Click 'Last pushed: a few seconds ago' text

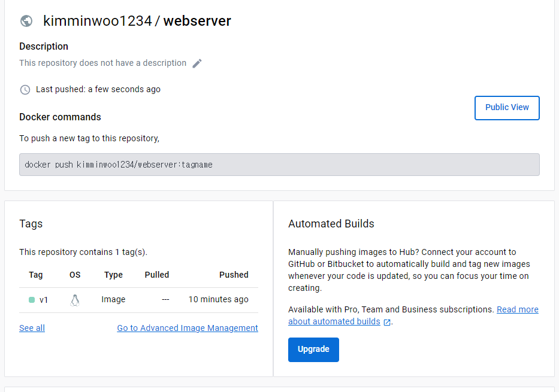pos(98,89)
